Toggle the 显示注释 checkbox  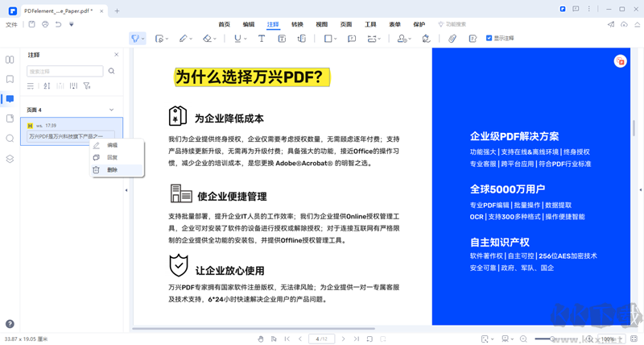[x=489, y=39]
